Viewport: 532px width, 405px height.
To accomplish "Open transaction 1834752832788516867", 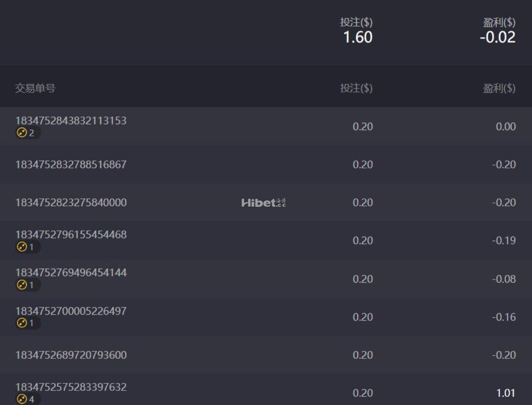I will pos(71,165).
